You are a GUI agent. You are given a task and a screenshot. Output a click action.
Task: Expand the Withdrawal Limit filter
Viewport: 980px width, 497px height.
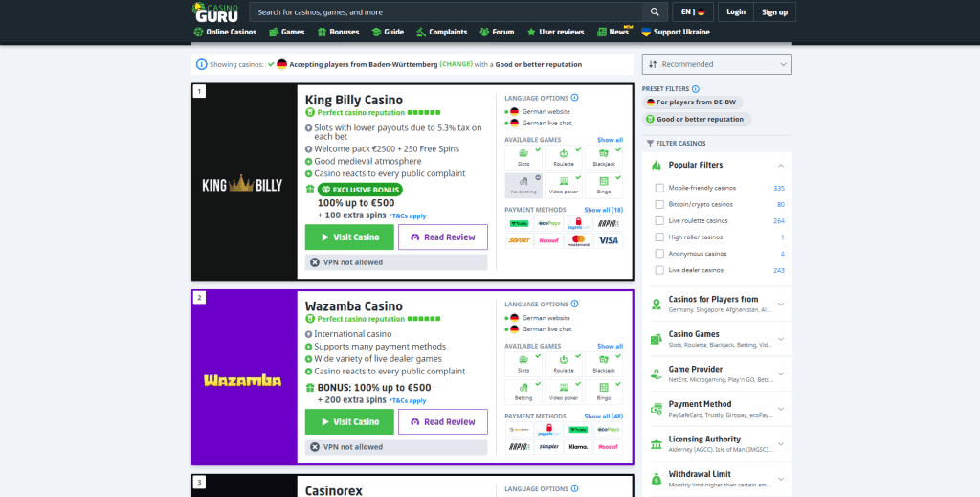click(x=717, y=479)
